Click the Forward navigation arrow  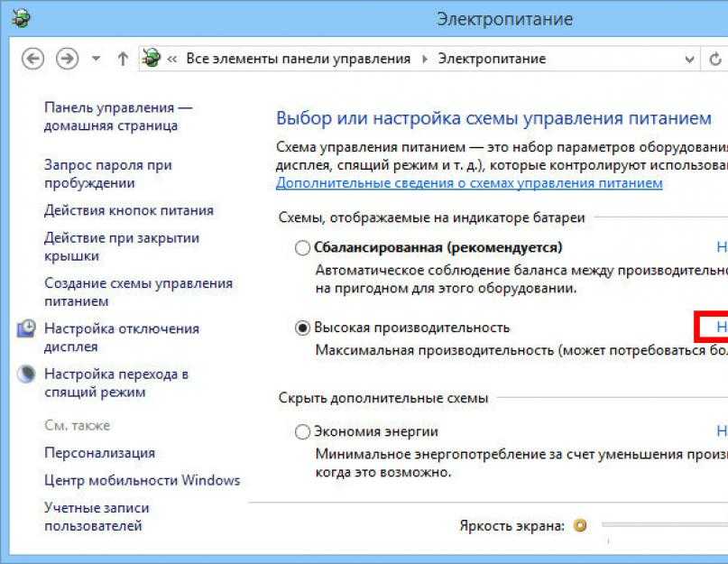(68, 59)
